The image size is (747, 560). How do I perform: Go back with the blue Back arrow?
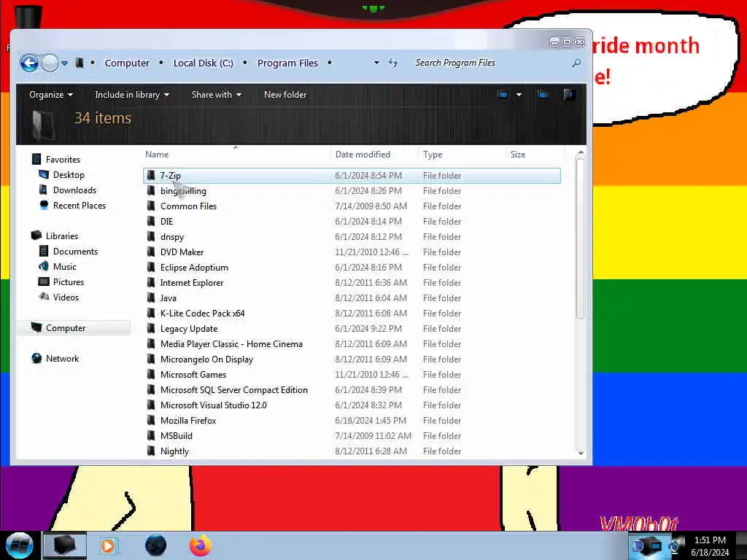(29, 63)
